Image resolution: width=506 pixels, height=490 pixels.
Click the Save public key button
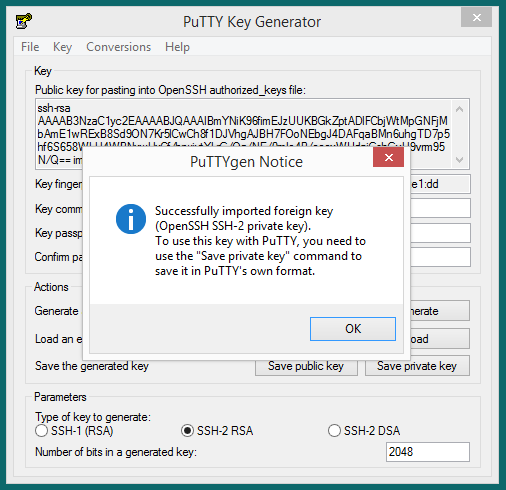pos(306,366)
